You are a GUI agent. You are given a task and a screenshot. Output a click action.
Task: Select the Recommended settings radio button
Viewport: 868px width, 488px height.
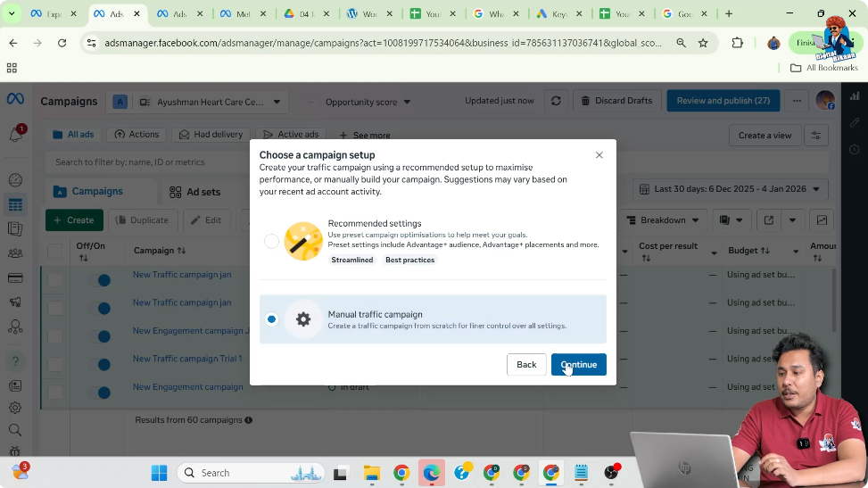click(x=271, y=241)
